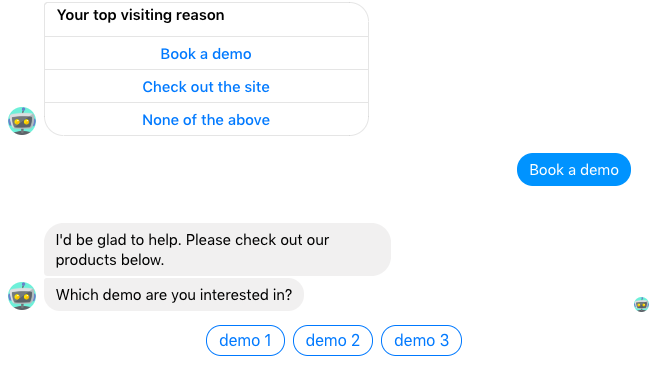Choose the first demo quick reply option
This screenshot has height=371, width=657.
pos(246,340)
